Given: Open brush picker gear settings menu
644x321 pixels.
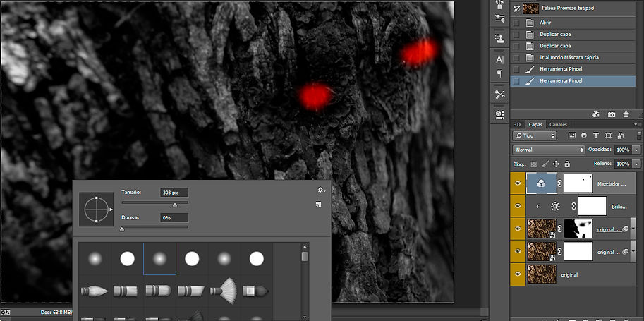Looking at the screenshot, I should [321, 190].
